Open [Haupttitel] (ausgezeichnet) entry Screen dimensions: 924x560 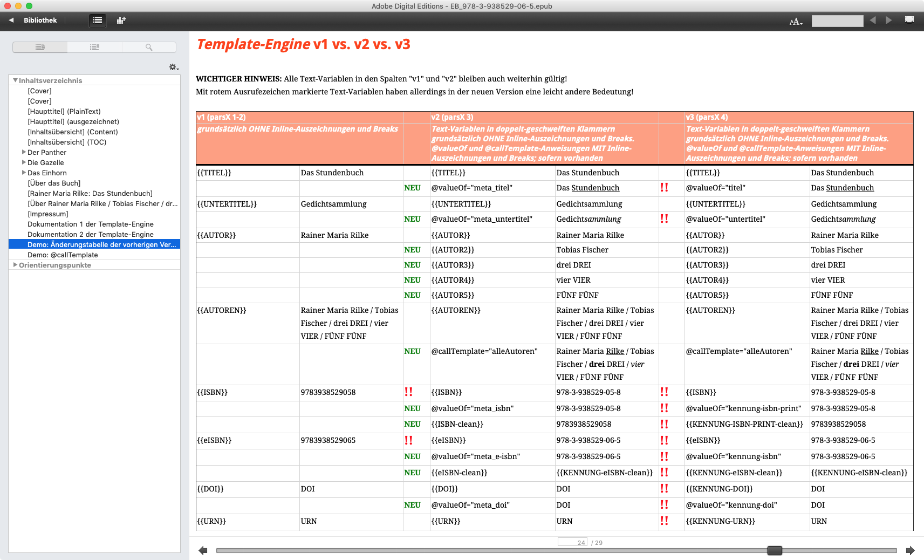[x=73, y=121]
